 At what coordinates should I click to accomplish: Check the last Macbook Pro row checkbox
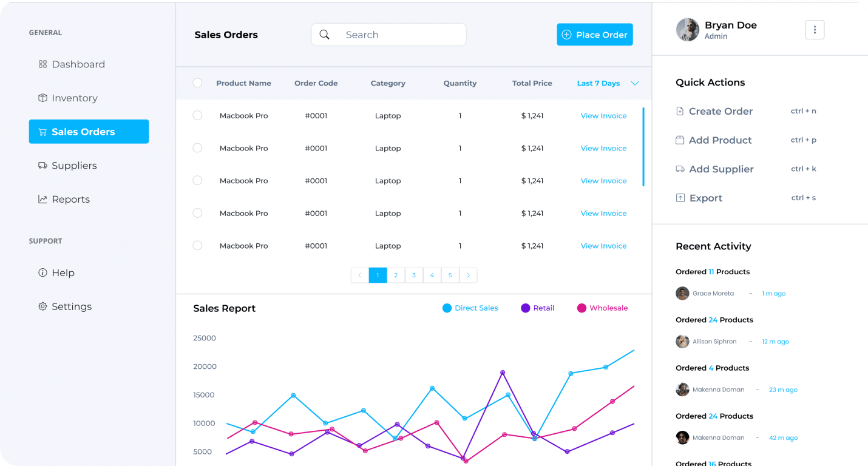(x=197, y=246)
